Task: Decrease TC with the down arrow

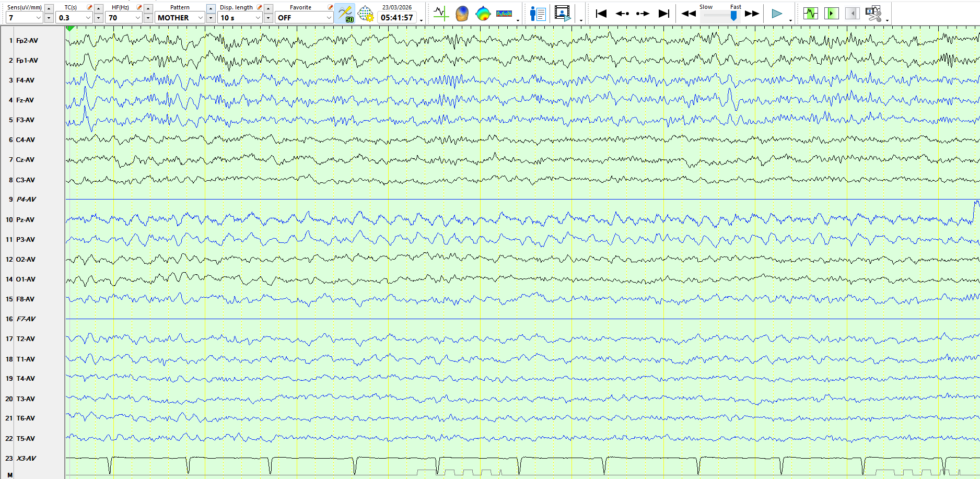Action: point(99,18)
